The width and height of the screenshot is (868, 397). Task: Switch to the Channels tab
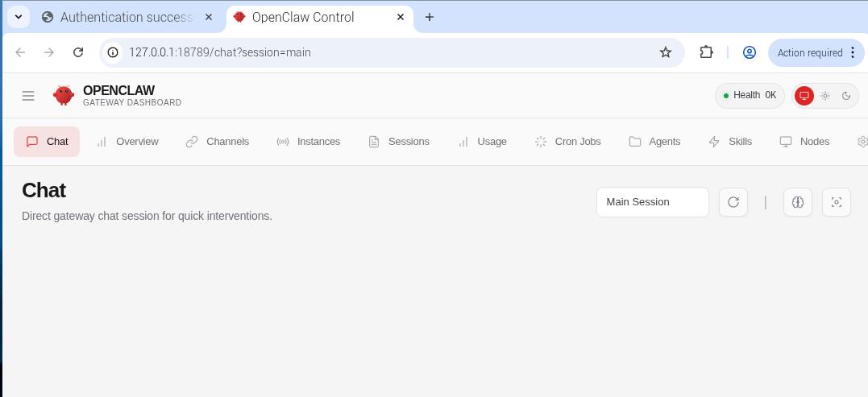218,142
